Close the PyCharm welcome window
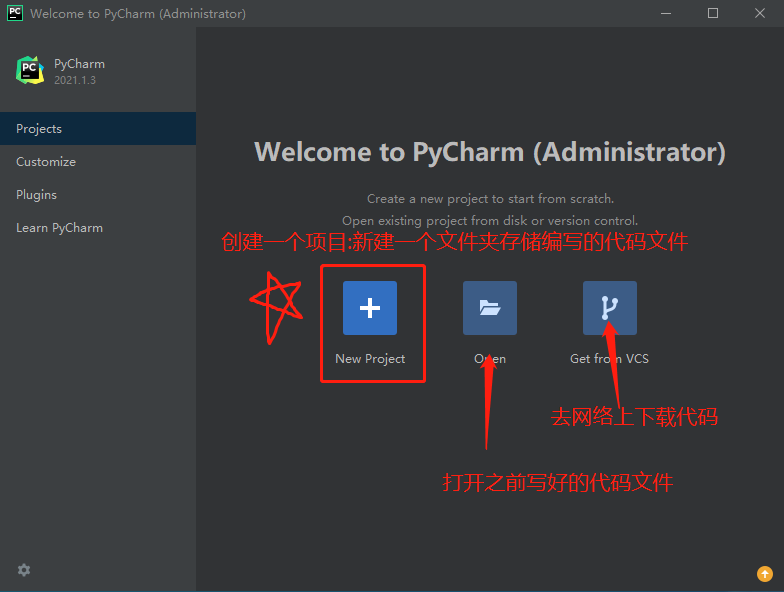The height and width of the screenshot is (592, 784). coord(760,14)
